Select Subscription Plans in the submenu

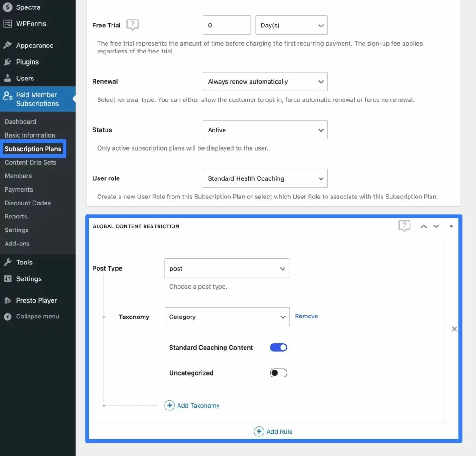tap(33, 149)
